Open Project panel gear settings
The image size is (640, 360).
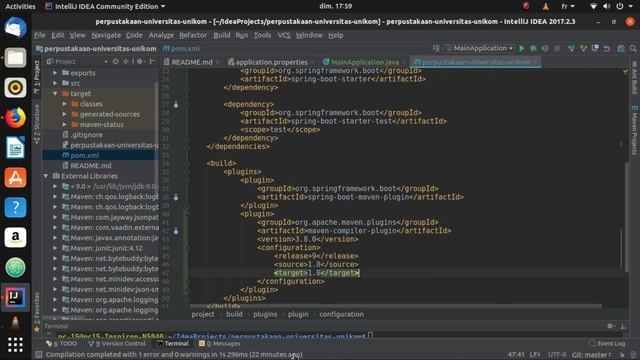coord(140,62)
